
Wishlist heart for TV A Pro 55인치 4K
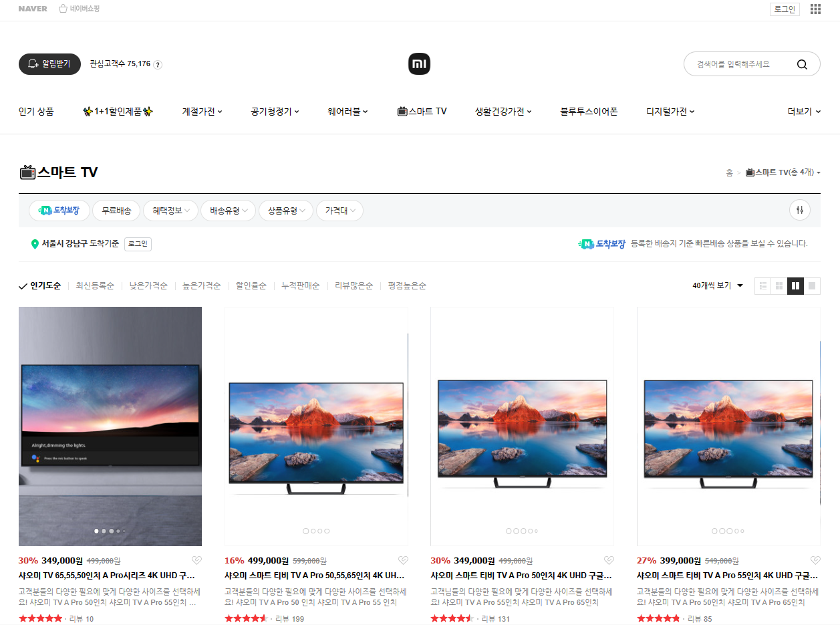point(815,561)
